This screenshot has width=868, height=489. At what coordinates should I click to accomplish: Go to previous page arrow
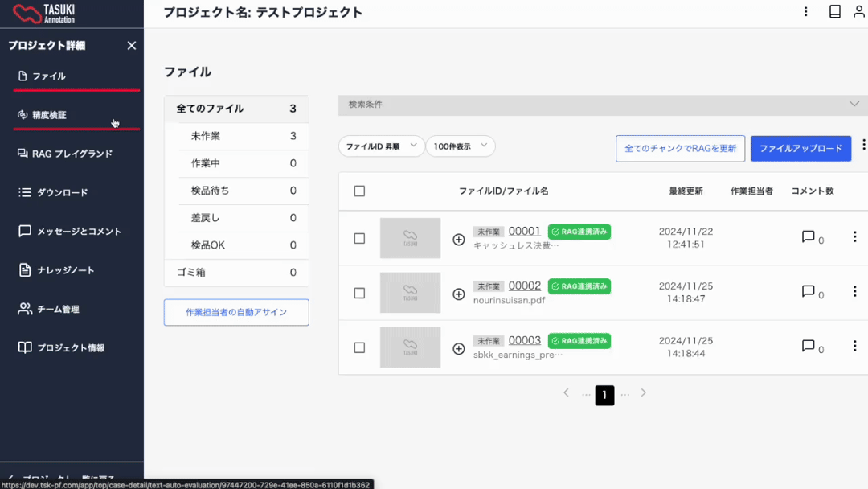click(x=566, y=392)
